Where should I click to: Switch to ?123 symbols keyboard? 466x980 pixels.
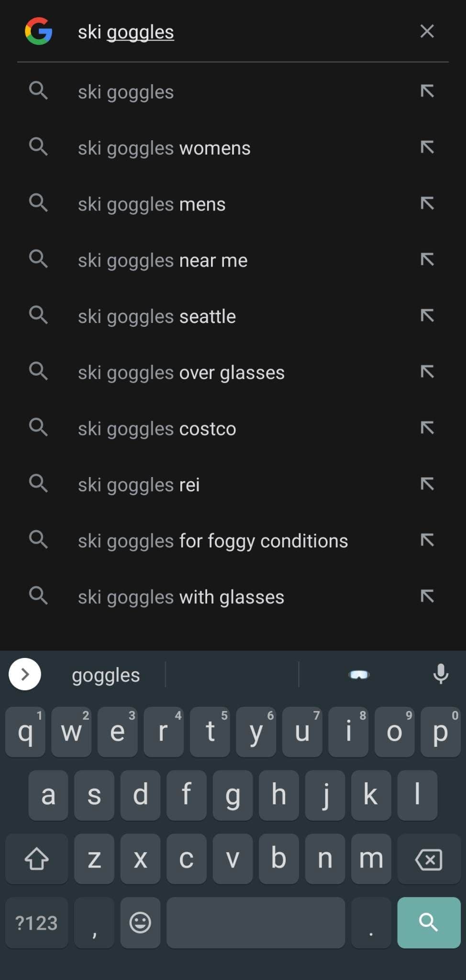pyautogui.click(x=36, y=922)
